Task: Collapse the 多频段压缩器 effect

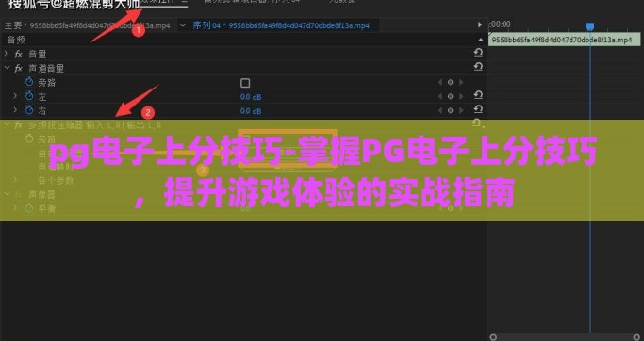Action: [x=7, y=124]
